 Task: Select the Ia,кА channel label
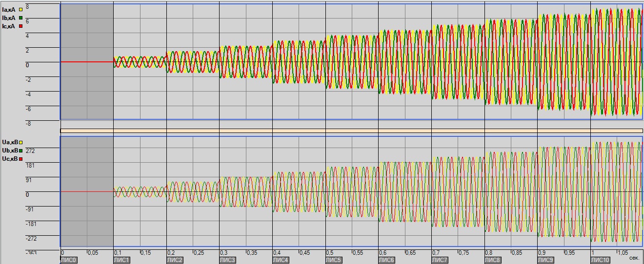tap(9, 9)
